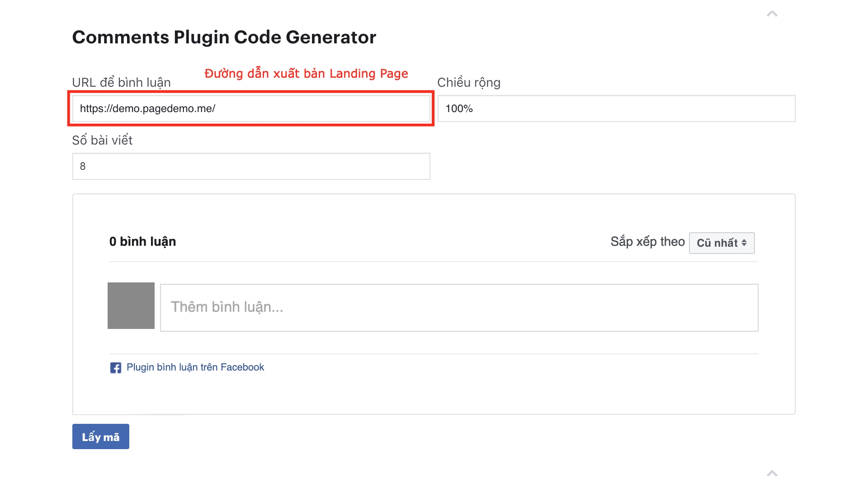Click the gray profile avatar placeholder
Viewport: 868px width, 488px height.
(131, 305)
